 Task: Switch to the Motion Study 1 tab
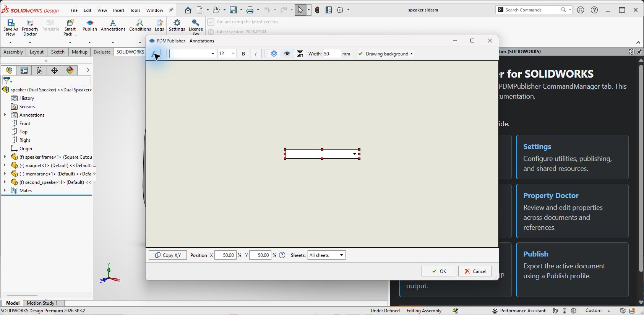(x=42, y=303)
